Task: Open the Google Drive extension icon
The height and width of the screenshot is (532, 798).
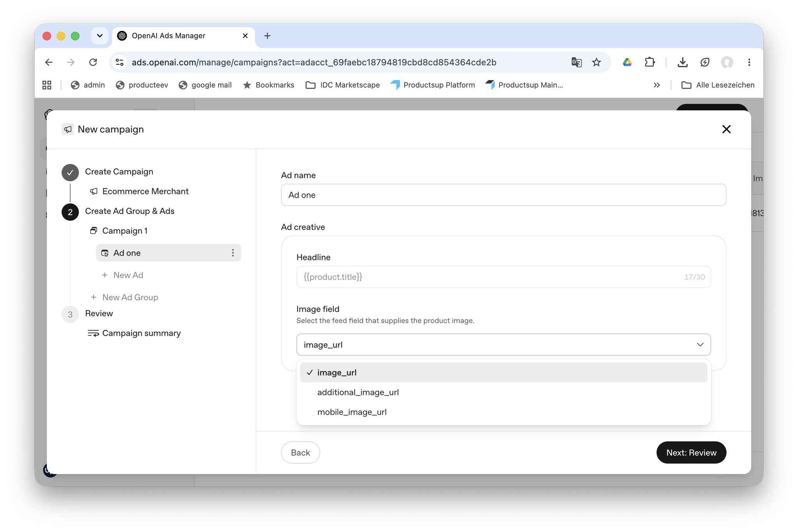Action: pyautogui.click(x=627, y=62)
